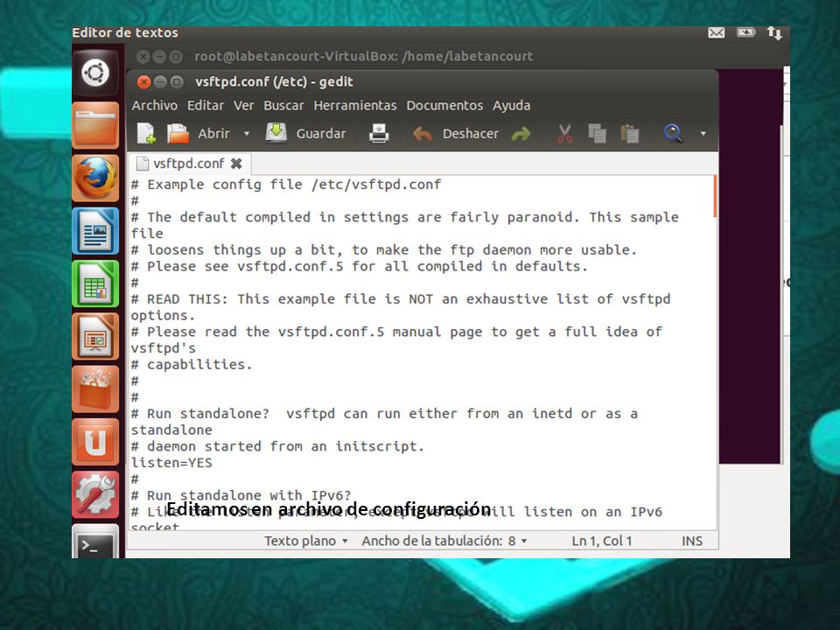The height and width of the screenshot is (630, 840).
Task: Expand the toolbar overflow arrow after search
Action: click(703, 133)
